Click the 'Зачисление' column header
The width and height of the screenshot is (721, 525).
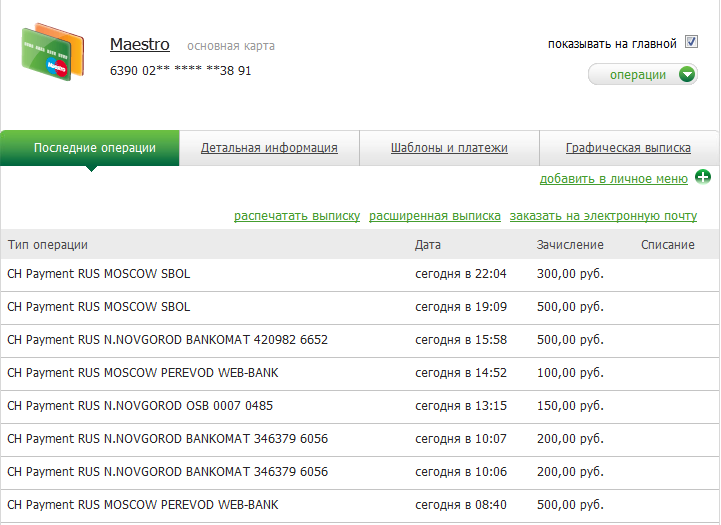570,245
